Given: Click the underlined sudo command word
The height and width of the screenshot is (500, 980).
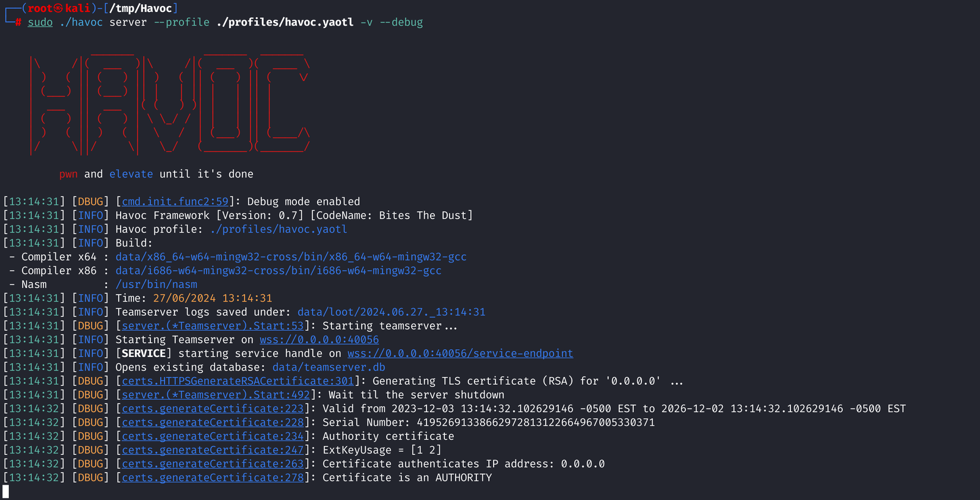Looking at the screenshot, I should (40, 23).
